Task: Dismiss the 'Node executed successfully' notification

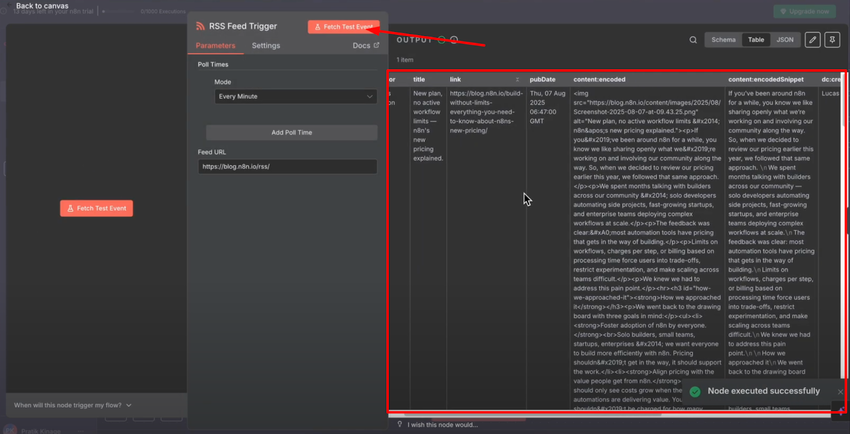Action: click(839, 392)
